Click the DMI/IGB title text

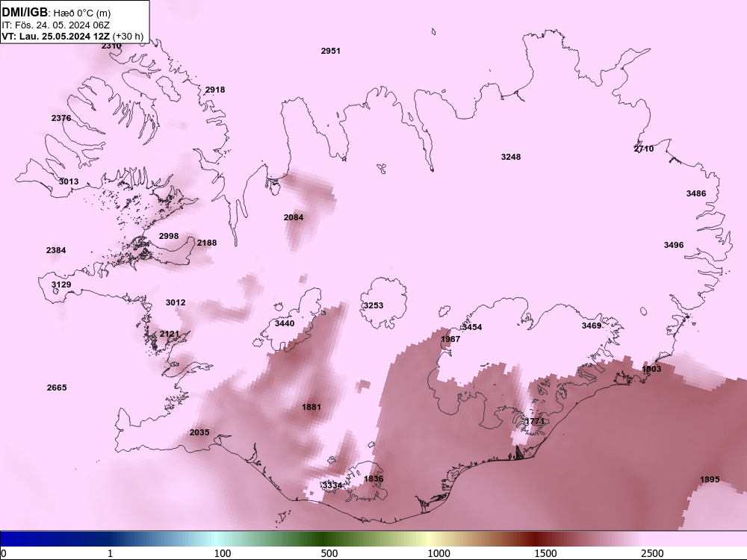(25, 13)
